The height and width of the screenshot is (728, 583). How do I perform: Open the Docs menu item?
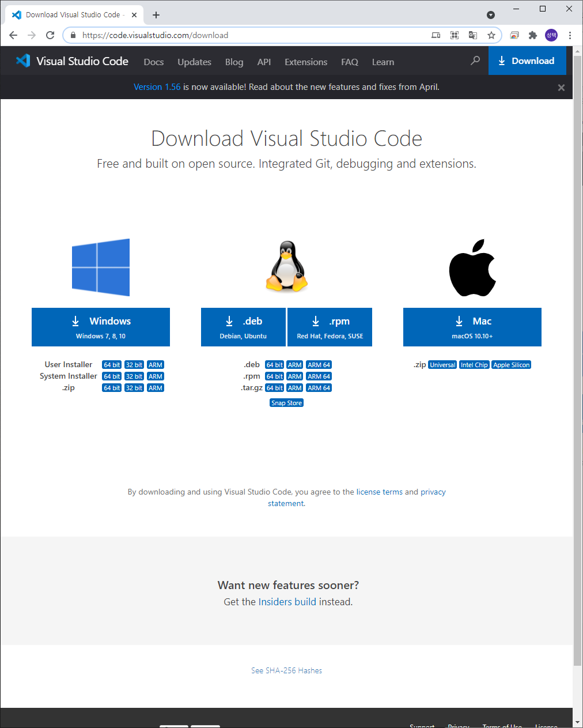click(x=154, y=62)
